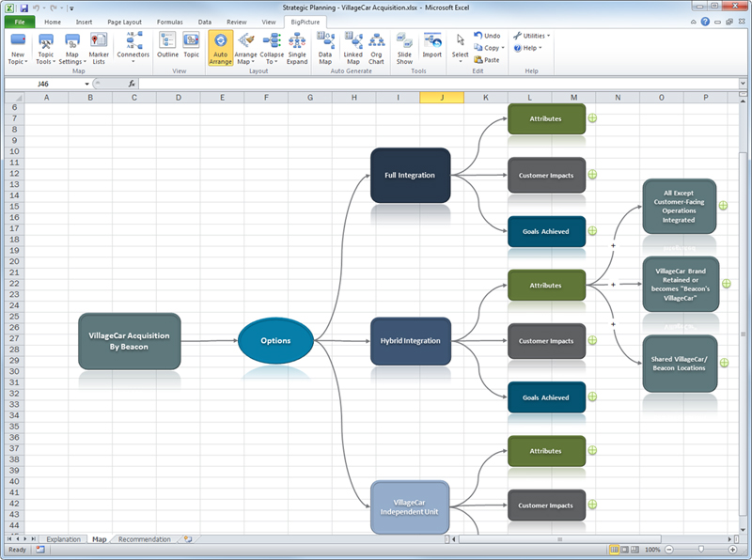Switch to the Home ribbon tab
Image resolution: width=752 pixels, height=560 pixels.
click(x=53, y=22)
